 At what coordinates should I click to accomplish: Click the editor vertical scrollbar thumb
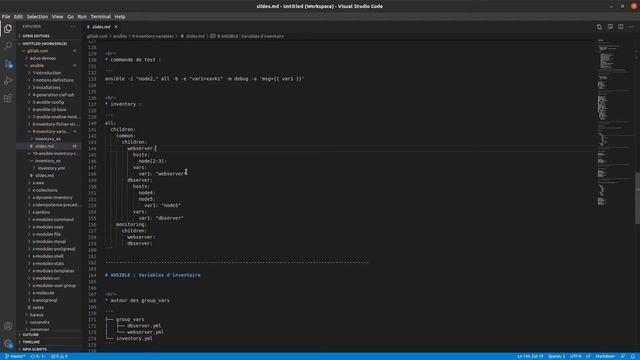click(x=637, y=198)
